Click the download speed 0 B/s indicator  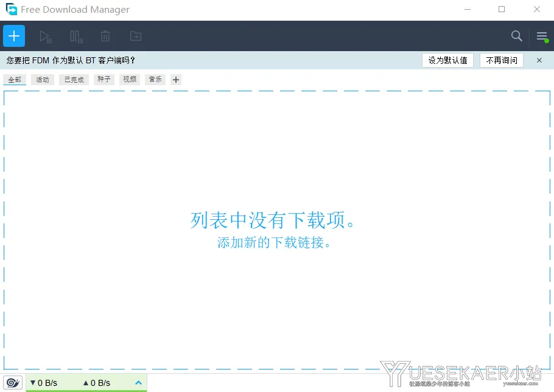tap(44, 383)
